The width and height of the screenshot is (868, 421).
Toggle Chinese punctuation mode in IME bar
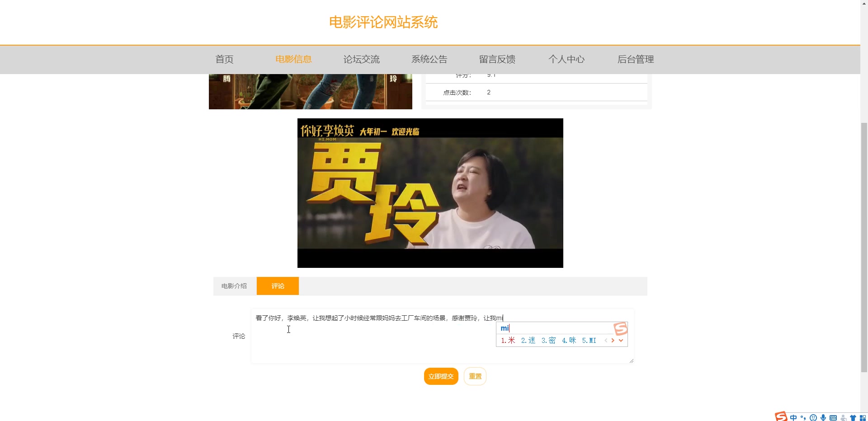click(803, 418)
